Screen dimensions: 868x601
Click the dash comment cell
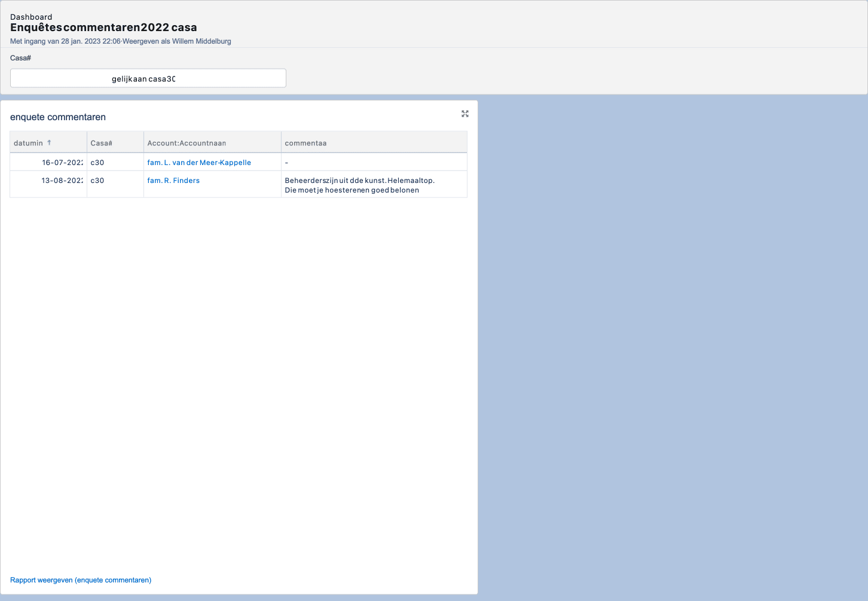click(374, 163)
